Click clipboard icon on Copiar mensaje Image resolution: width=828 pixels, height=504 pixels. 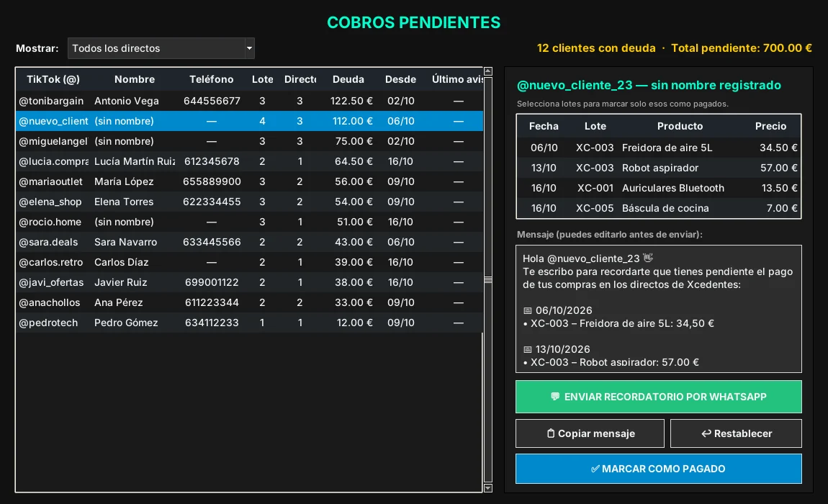coord(551,433)
